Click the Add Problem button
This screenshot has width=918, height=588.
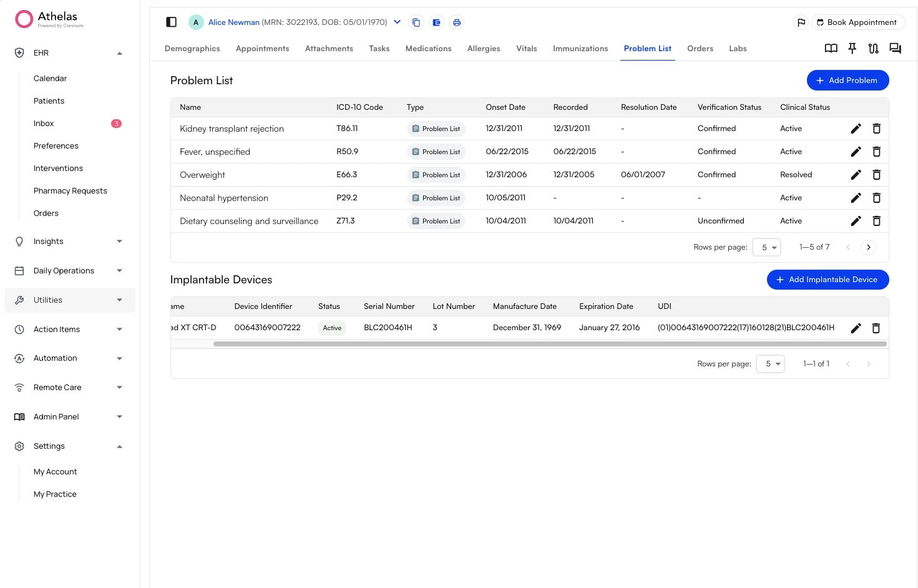pyautogui.click(x=847, y=81)
